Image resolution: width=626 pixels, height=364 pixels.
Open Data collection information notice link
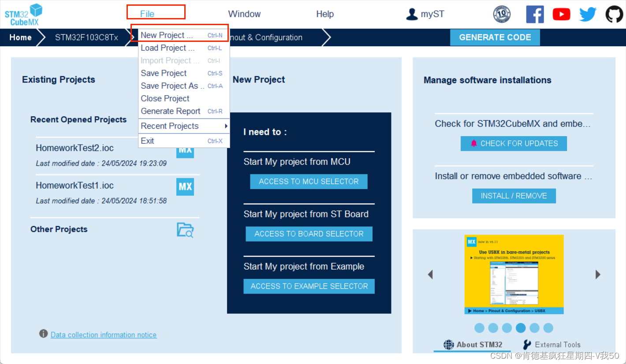[x=104, y=335]
